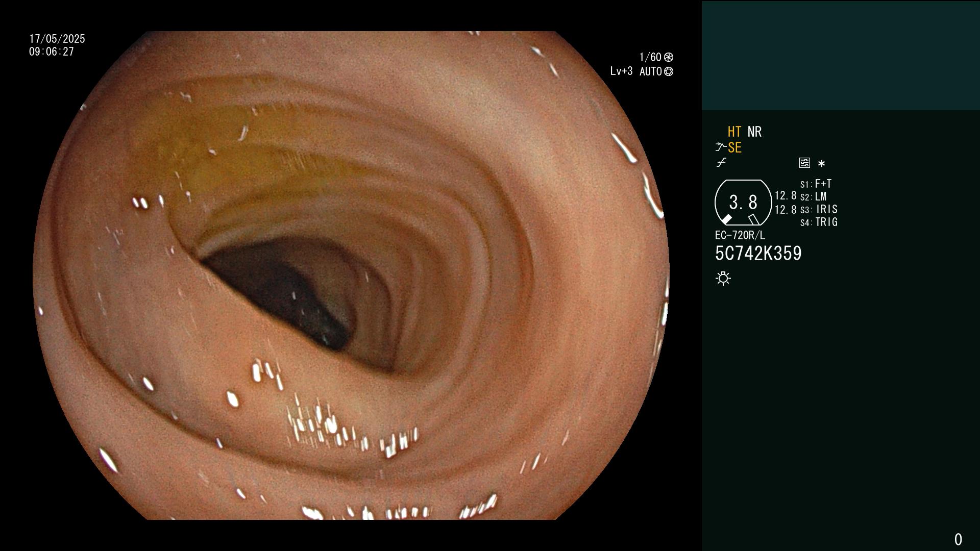Click the blank panel above HT NR
Screen dimensions: 980x551
841,55
